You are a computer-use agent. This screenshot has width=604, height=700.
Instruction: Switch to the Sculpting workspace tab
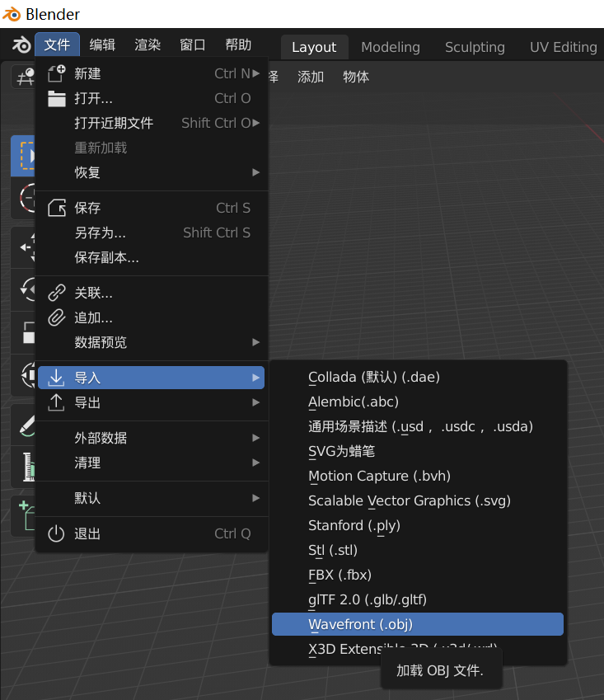[475, 47]
